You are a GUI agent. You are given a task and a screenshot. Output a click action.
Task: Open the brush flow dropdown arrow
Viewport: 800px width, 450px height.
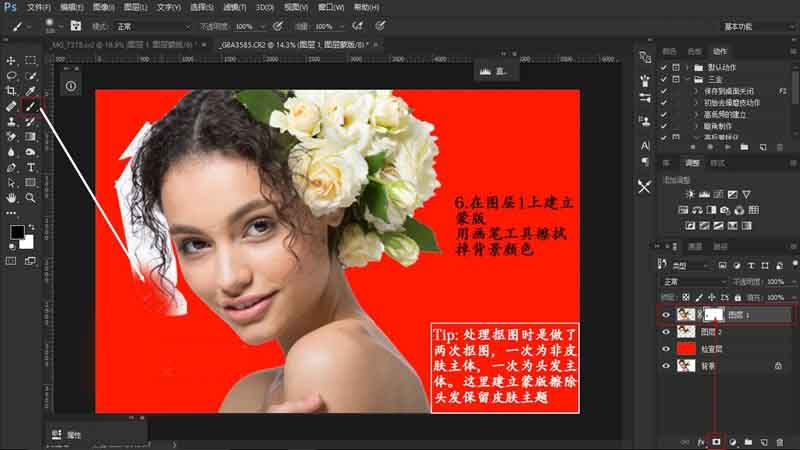[x=341, y=27]
